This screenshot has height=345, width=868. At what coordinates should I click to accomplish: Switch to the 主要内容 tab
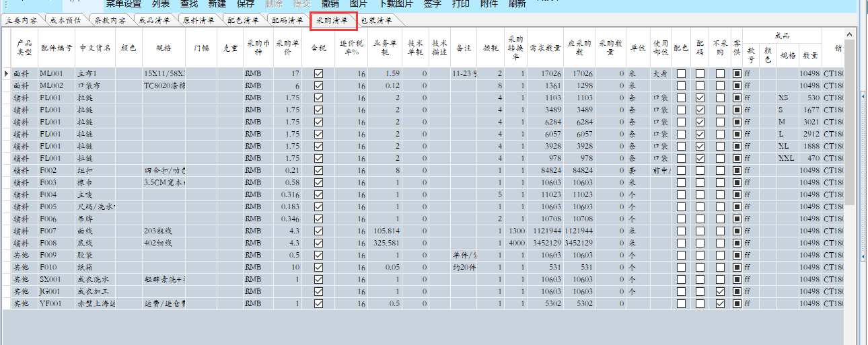coord(22,21)
